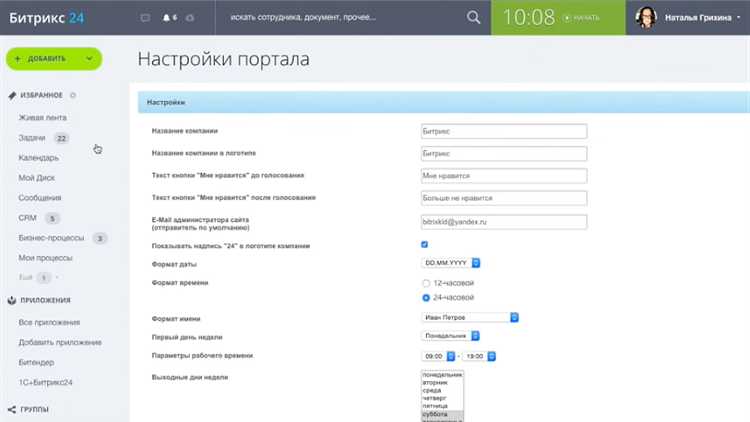Expand the Ещё item in sidebar
Image resolution: width=750 pixels, height=422 pixels.
pyautogui.click(x=25, y=277)
